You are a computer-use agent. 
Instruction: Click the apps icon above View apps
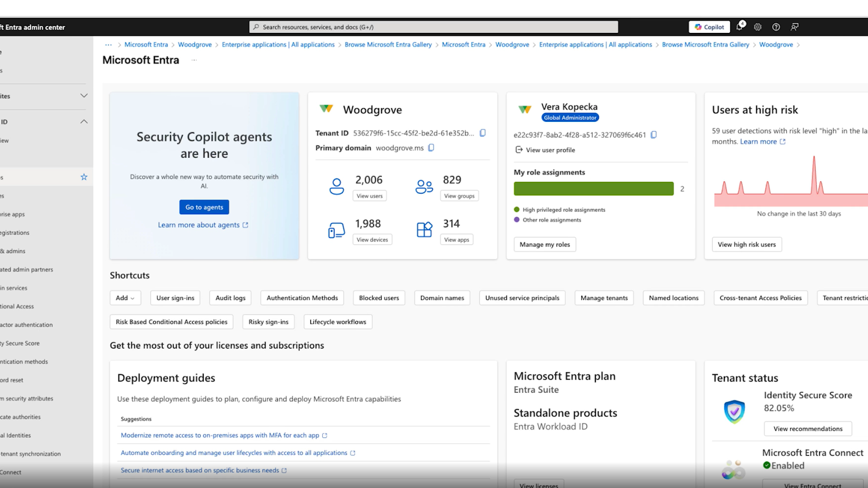(x=424, y=228)
